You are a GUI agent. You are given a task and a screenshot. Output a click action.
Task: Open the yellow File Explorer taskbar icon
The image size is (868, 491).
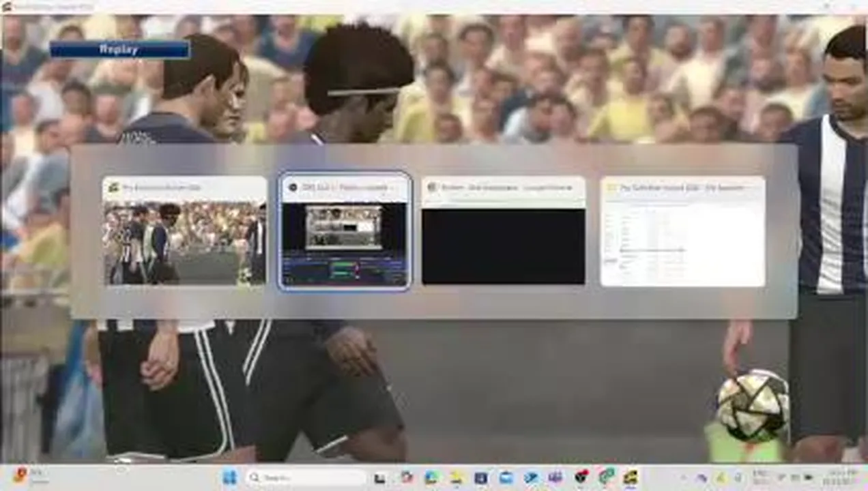pyautogui.click(x=456, y=477)
